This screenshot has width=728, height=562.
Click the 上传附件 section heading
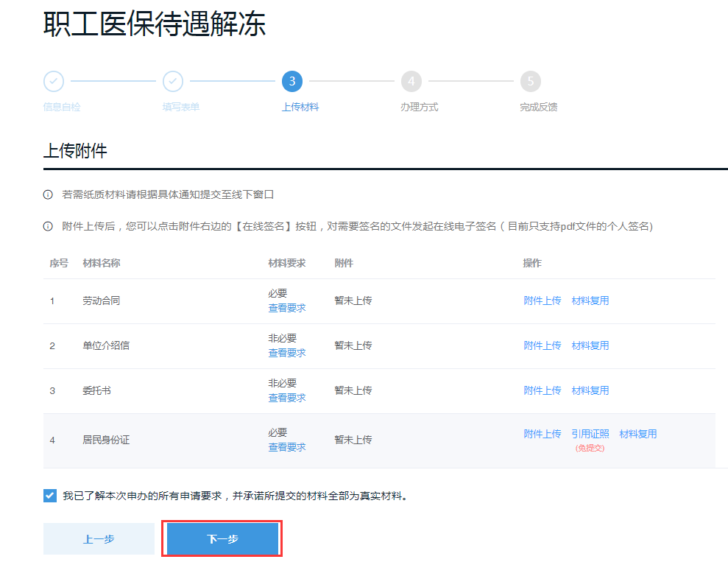tap(75, 151)
